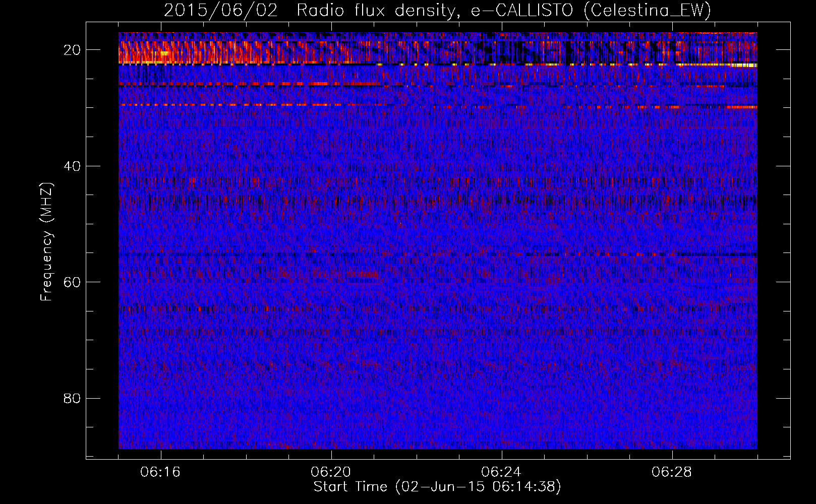Click the plot title 'Radio flux density, e-CALLISTO (Celestina_EW)'
The height and width of the screenshot is (504, 816).
click(504, 10)
